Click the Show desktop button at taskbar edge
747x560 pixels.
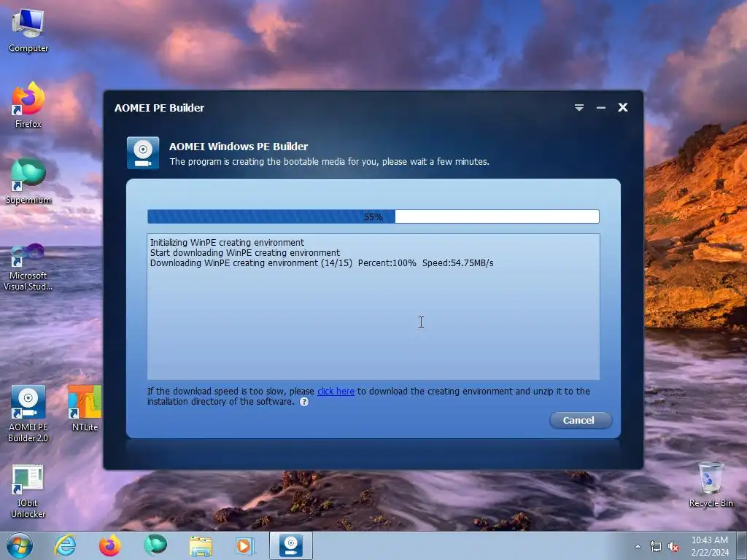pyautogui.click(x=742, y=545)
